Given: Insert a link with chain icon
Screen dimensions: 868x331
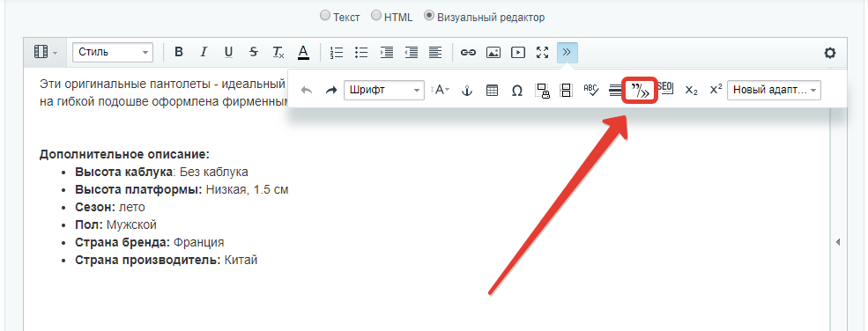Looking at the screenshot, I should pyautogui.click(x=468, y=53).
